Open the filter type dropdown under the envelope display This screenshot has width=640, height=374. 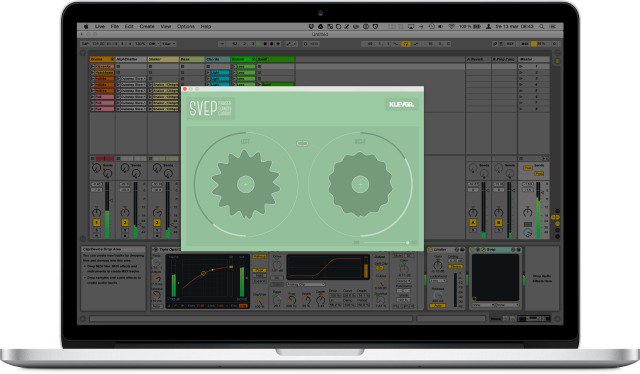click(x=306, y=284)
